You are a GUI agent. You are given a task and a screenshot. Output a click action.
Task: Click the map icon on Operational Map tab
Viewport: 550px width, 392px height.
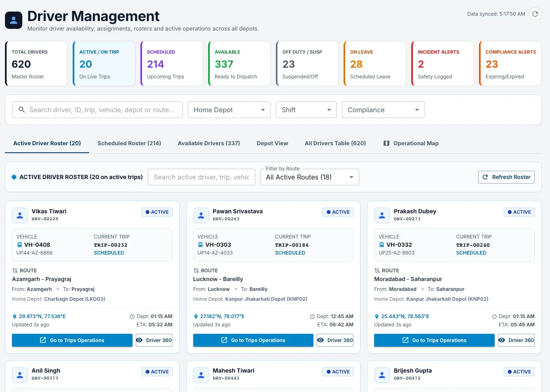click(386, 143)
